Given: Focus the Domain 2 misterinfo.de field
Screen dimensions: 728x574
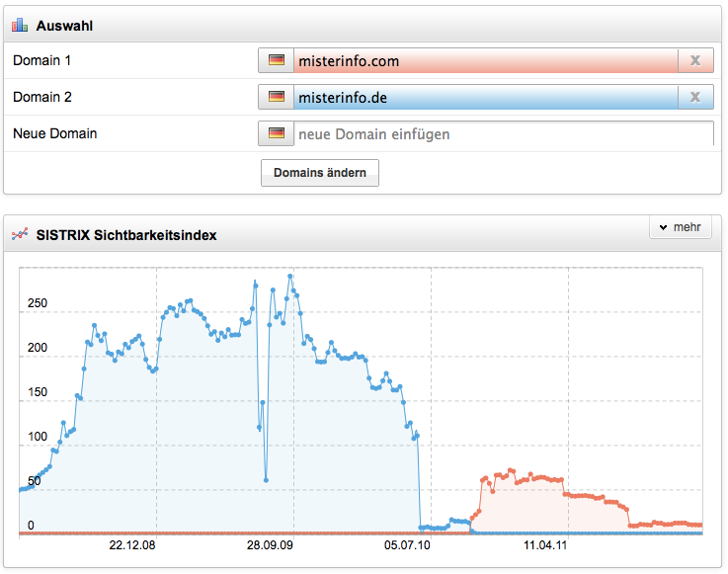Looking at the screenshot, I should [x=485, y=97].
